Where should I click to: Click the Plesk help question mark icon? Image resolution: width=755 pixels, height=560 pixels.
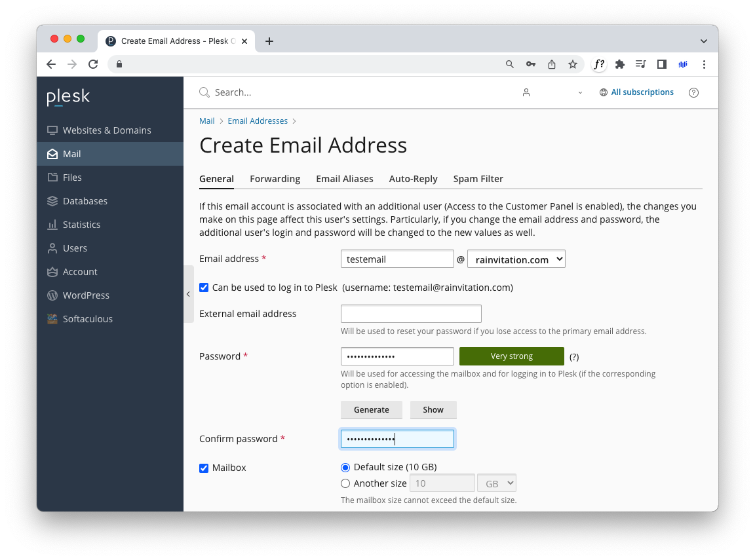[693, 92]
